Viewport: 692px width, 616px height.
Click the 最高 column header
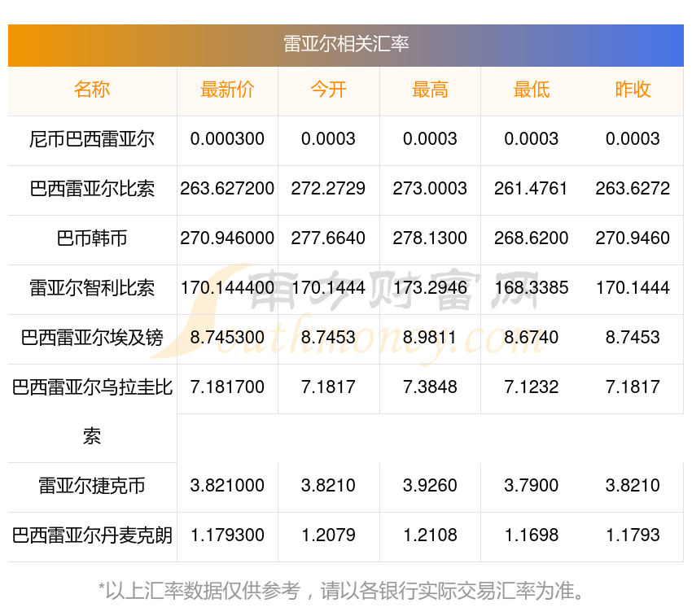pos(430,90)
